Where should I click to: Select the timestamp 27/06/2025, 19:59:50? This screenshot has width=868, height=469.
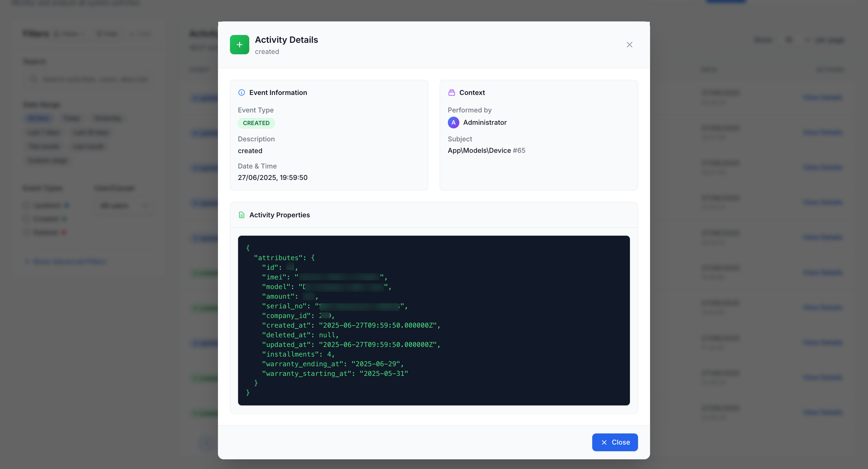pyautogui.click(x=273, y=177)
